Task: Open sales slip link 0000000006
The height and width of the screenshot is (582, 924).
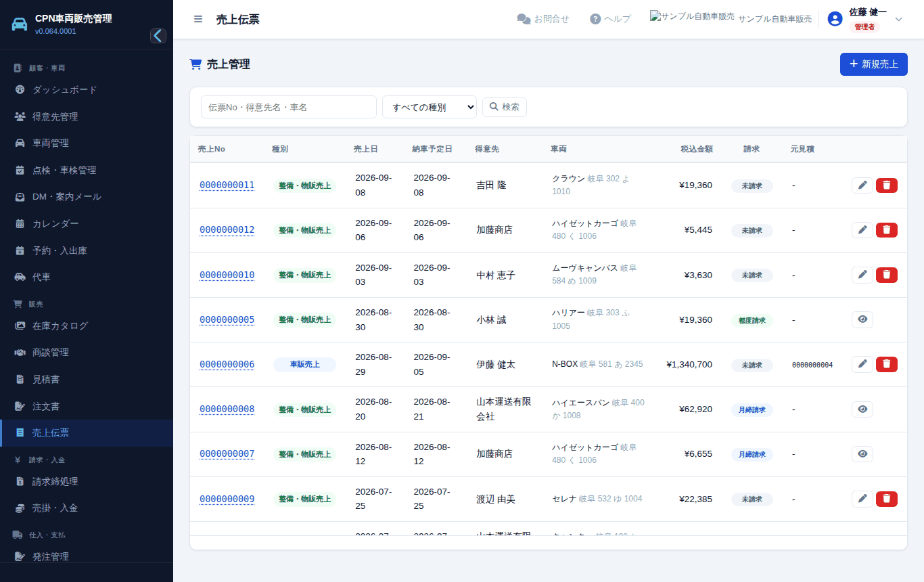Action: point(227,364)
